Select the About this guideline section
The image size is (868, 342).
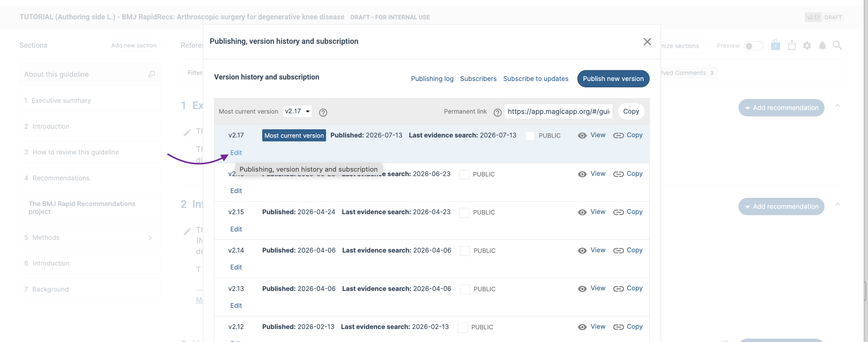pos(90,74)
